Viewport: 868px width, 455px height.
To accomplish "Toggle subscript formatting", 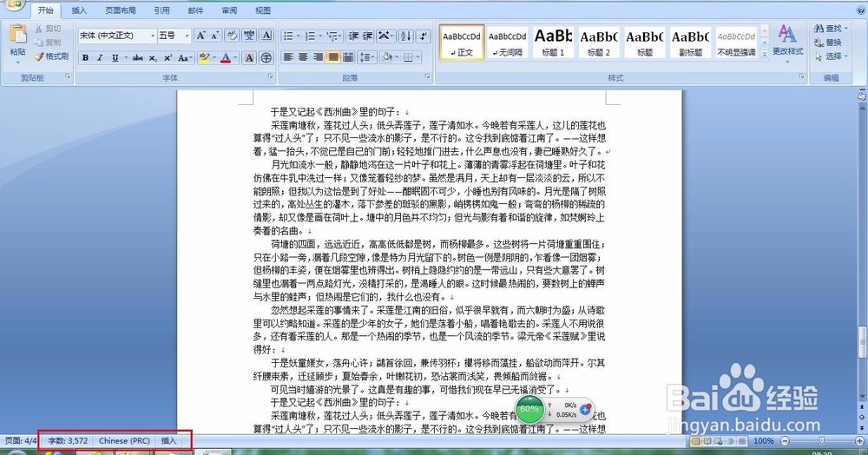I will click(x=153, y=57).
